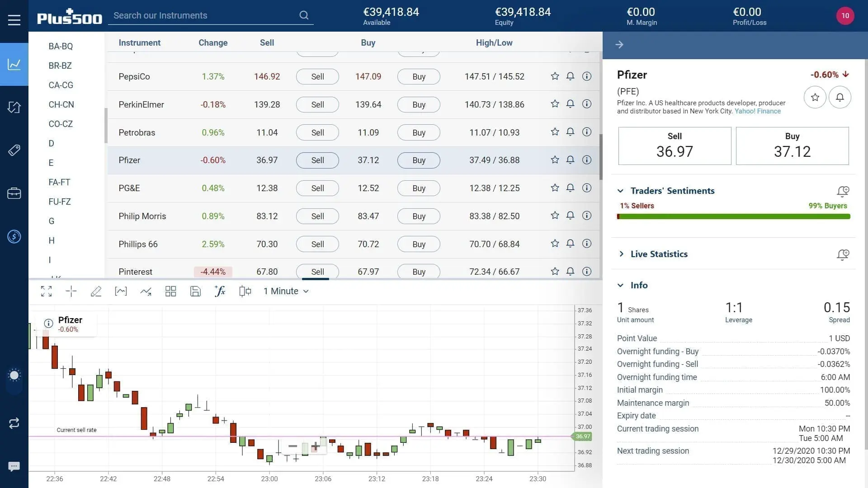Open info for Pinterest row

click(x=586, y=271)
